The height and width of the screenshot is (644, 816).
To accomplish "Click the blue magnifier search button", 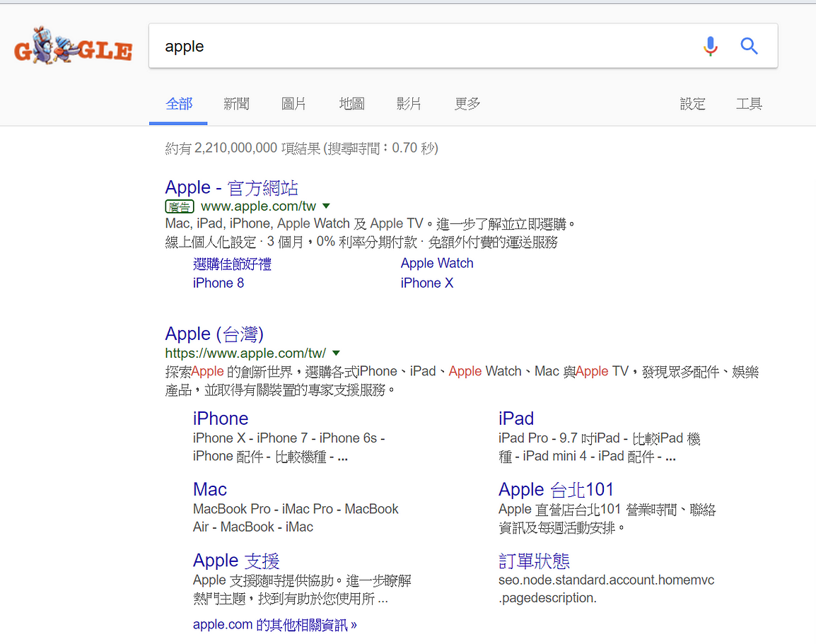I will (749, 47).
